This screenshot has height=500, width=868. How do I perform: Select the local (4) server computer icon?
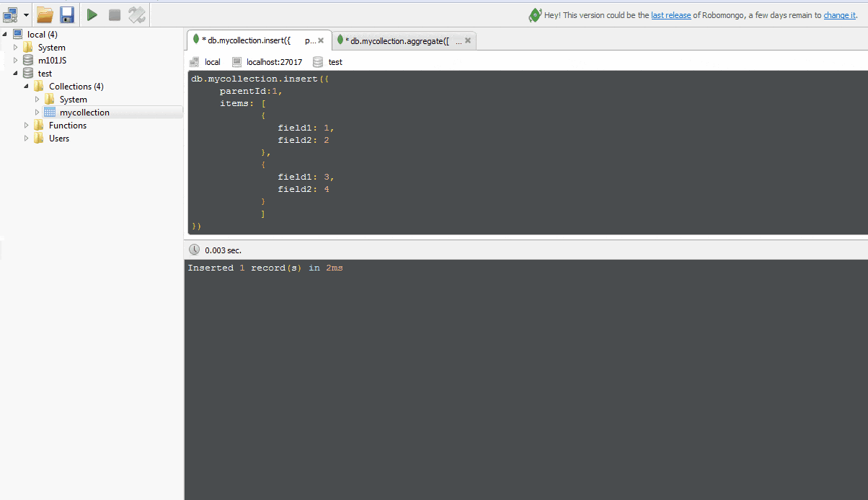[x=17, y=34]
